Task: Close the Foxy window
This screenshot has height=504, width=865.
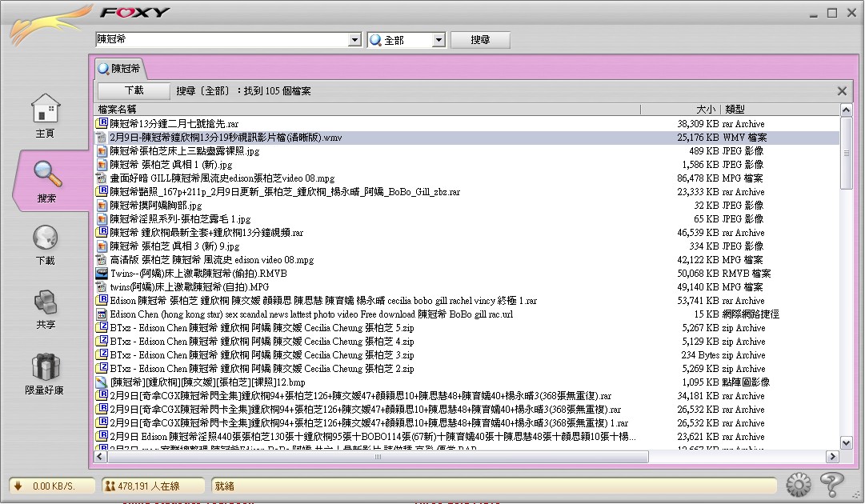Action: point(851,13)
